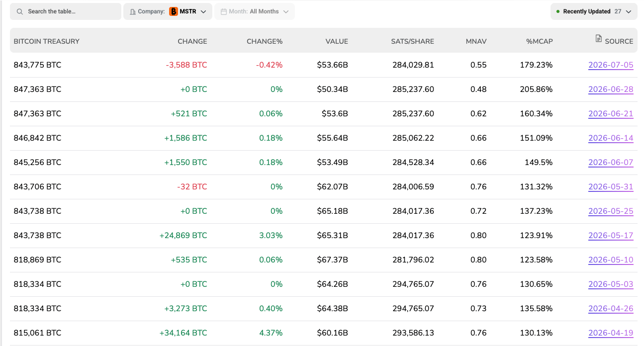Viewport: 644px width, 346px height.
Task: Click the 845,256 BTC treasury cell
Action: [x=38, y=163]
